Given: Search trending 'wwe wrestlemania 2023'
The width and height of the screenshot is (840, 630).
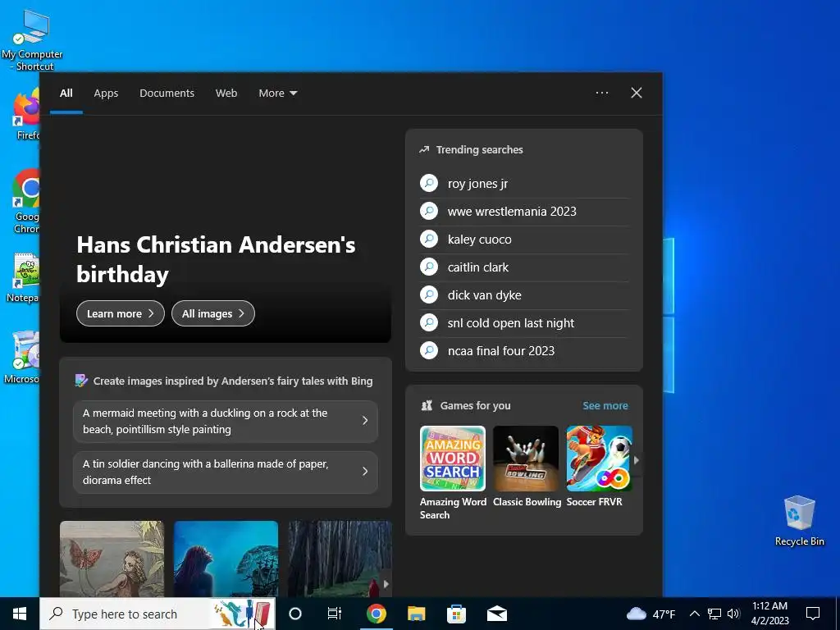Looking at the screenshot, I should tap(524, 212).
